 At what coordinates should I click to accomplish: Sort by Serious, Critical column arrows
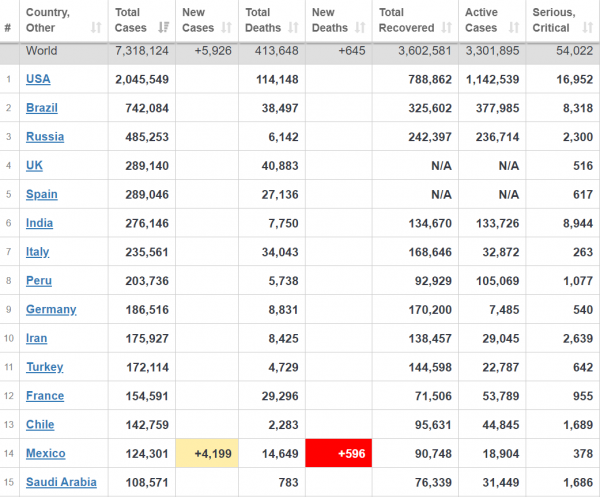[x=587, y=28]
